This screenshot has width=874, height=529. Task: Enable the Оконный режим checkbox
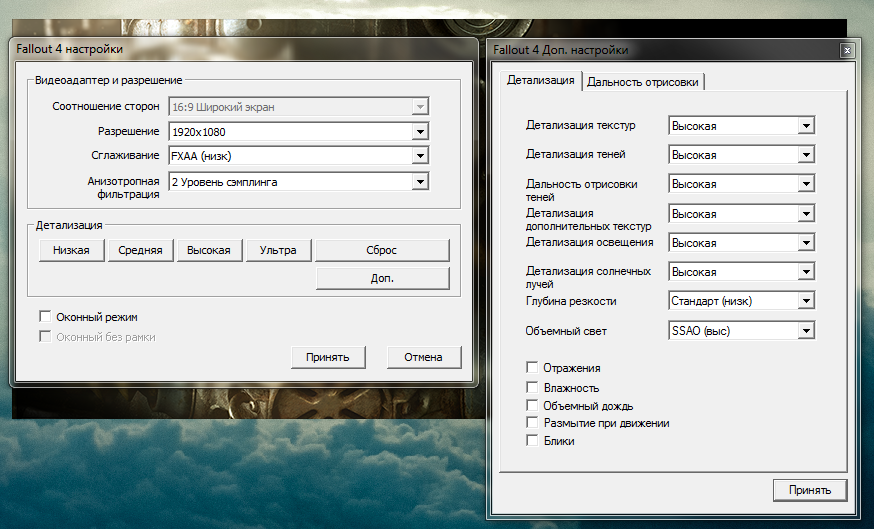tap(45, 316)
